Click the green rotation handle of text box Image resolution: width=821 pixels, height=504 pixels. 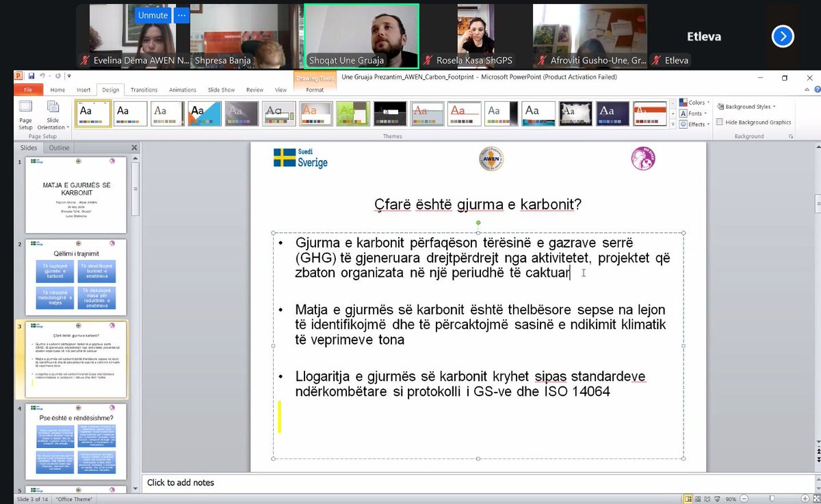click(478, 223)
